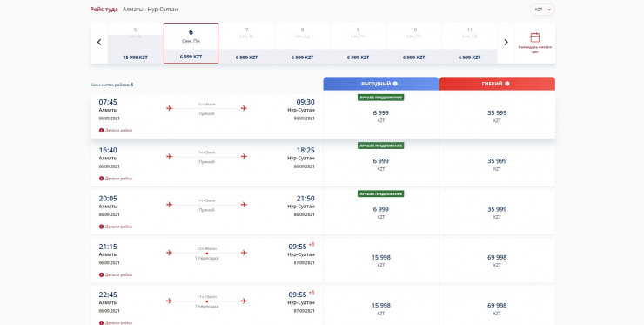Select date tab 7 September
The image size is (644, 325).
tap(246, 44)
